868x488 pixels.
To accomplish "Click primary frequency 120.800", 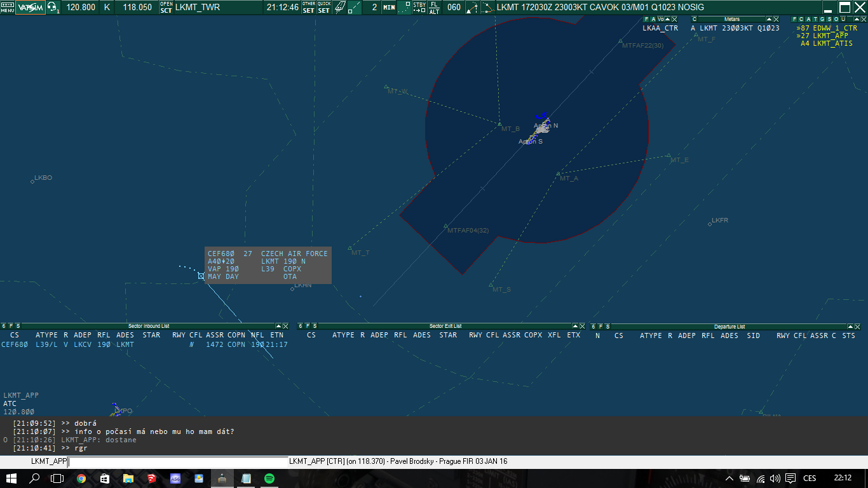I will pos(81,8).
